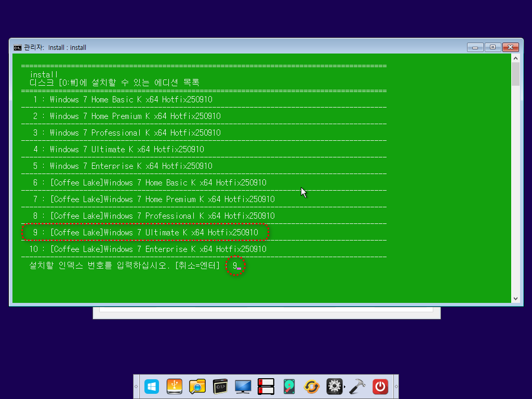Image resolution: width=532 pixels, height=399 pixels.
Task: Select line 3 Windows 7 Professional K
Action: click(127, 132)
